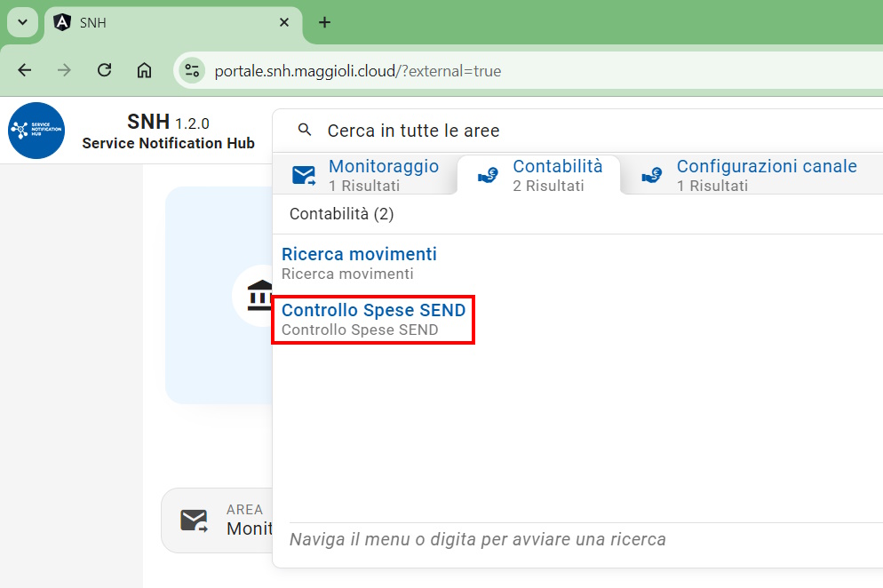This screenshot has height=588, width=883.
Task: Close the SNH browser tab
Action: [x=284, y=22]
